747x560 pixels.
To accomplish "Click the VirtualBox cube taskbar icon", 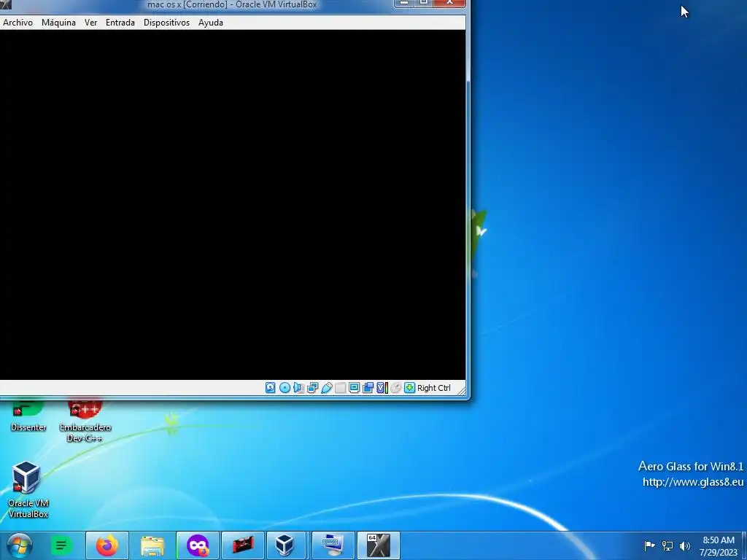I will coord(285,545).
